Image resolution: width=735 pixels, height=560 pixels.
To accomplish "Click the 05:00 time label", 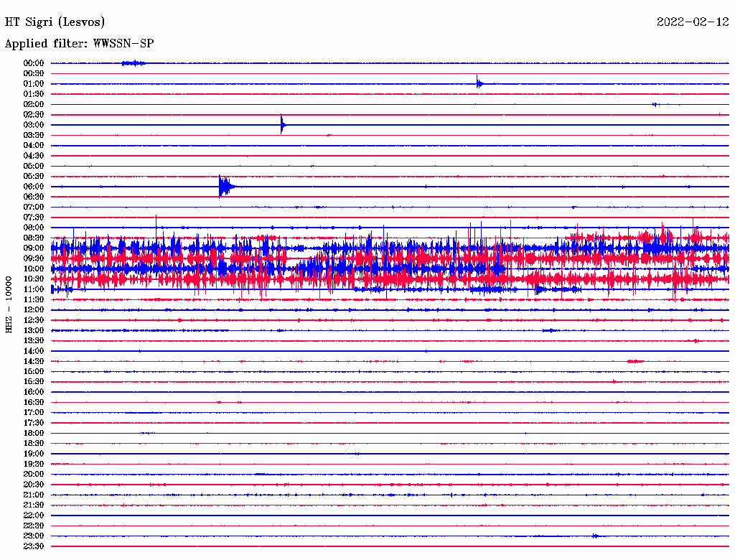I will (34, 166).
